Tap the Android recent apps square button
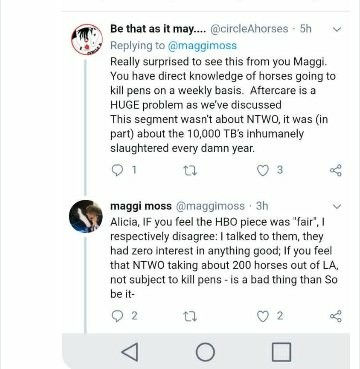 pyautogui.click(x=281, y=352)
